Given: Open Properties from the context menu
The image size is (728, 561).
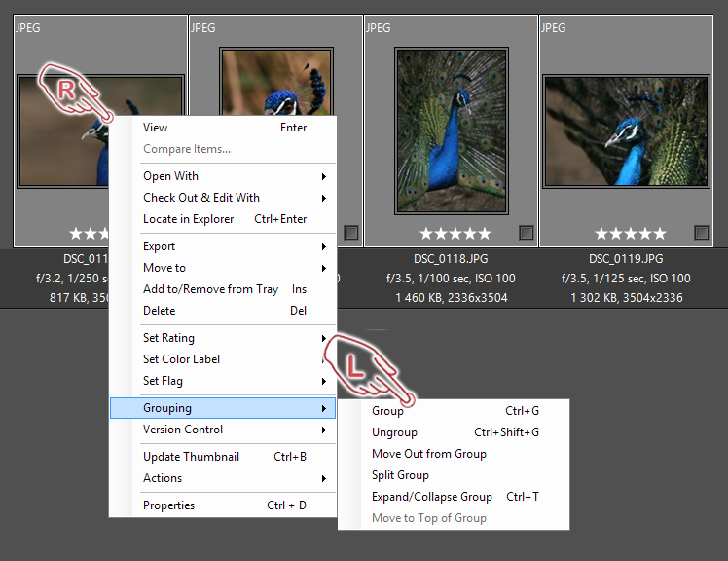Looking at the screenshot, I should coord(168,505).
